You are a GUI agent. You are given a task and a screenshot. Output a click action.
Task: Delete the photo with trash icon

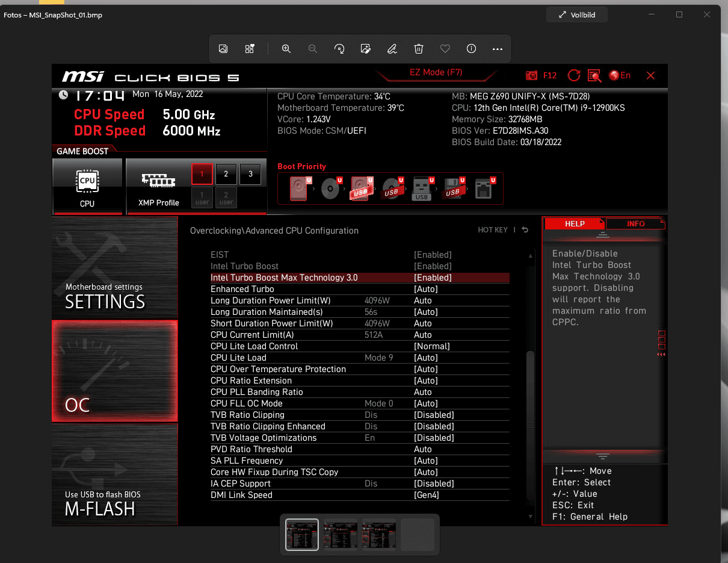coord(419,49)
